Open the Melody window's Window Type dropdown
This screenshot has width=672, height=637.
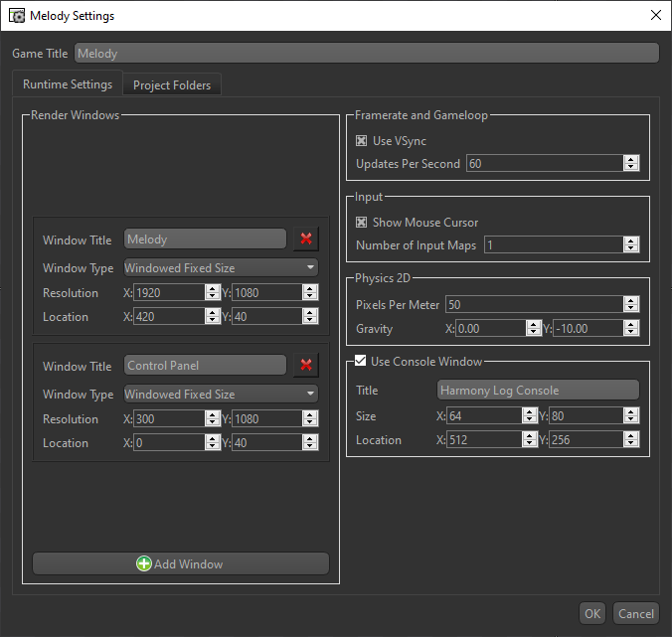tap(221, 267)
